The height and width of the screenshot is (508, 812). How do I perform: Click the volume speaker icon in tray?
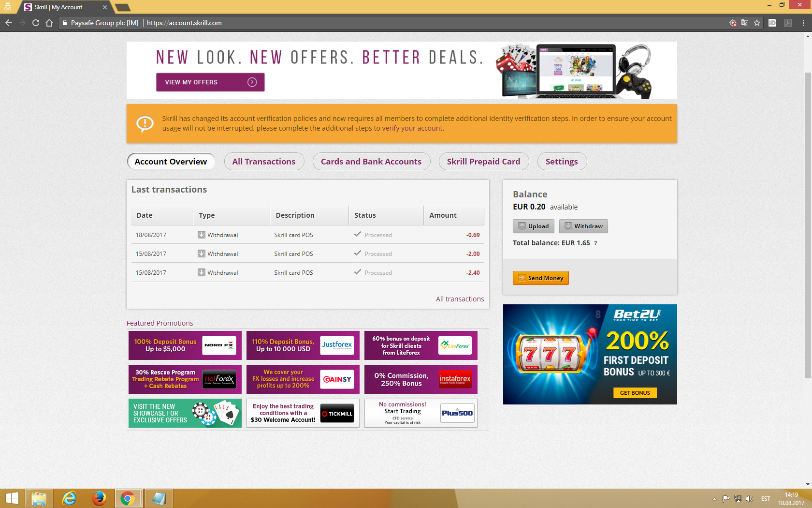750,499
